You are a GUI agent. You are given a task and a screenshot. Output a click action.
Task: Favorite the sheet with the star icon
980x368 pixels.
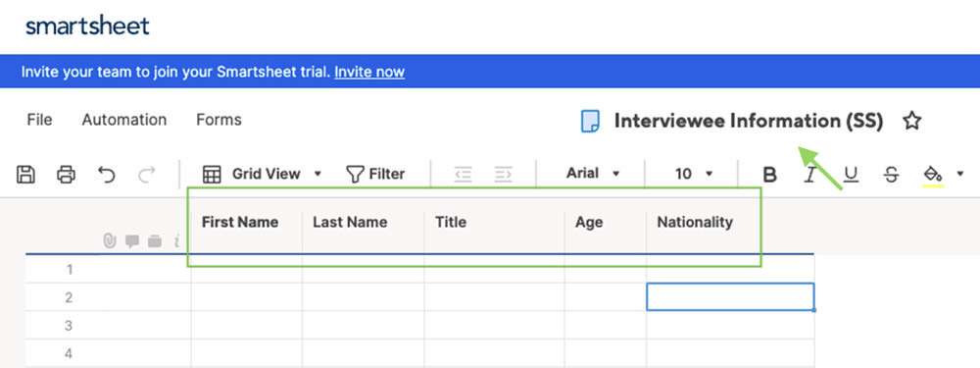point(911,121)
